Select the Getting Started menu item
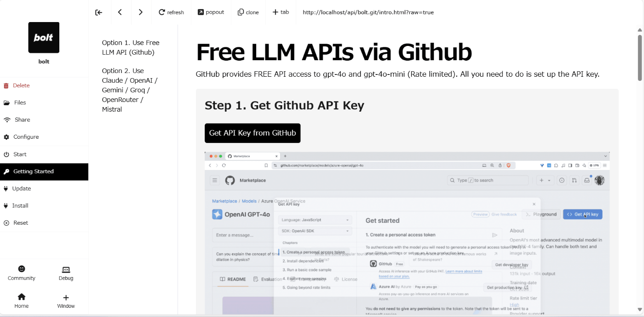The height and width of the screenshot is (317, 644). click(44, 172)
